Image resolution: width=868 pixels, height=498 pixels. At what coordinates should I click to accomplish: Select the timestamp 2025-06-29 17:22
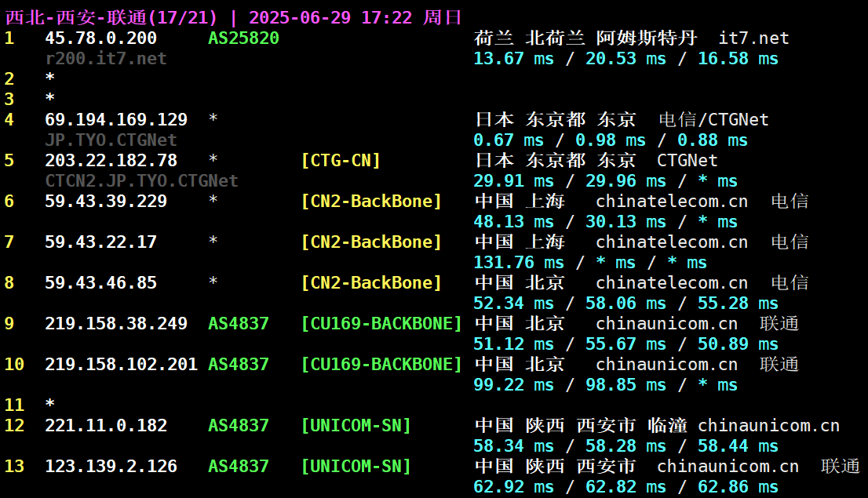[330, 18]
